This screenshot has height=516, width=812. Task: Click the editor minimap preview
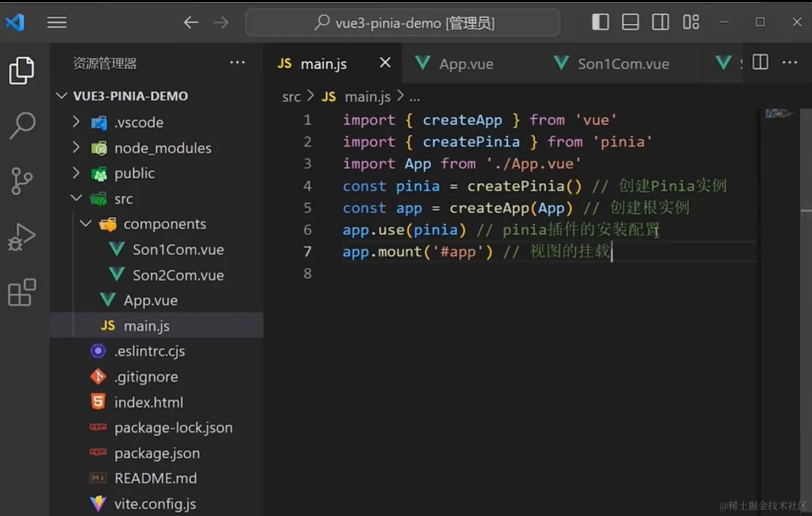(x=779, y=113)
